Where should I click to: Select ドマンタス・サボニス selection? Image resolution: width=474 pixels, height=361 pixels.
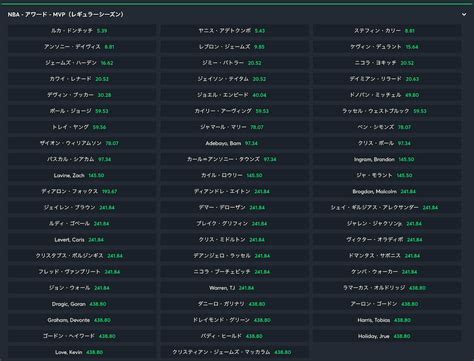(x=387, y=256)
